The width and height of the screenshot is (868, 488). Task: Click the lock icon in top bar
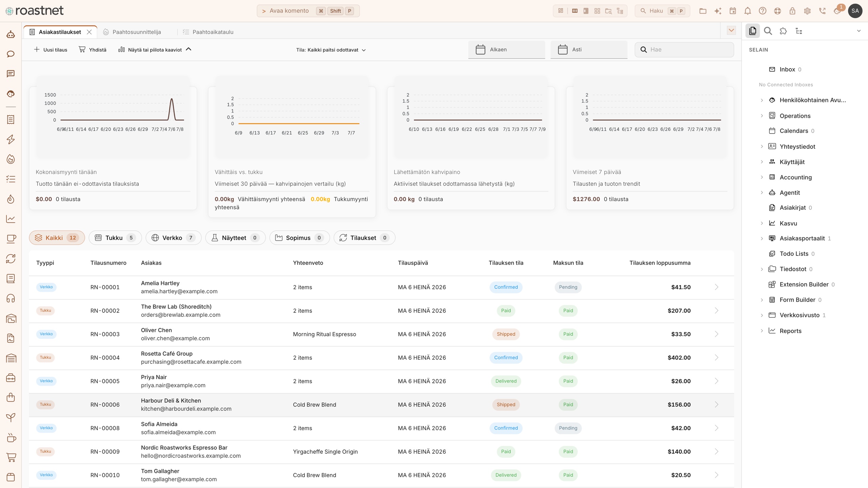coord(792,11)
